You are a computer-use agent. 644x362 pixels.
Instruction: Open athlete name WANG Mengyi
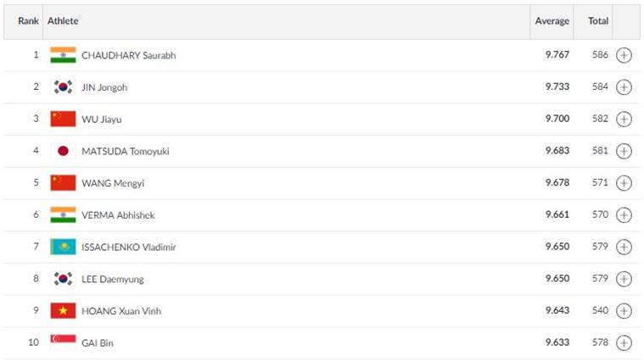[x=113, y=183]
